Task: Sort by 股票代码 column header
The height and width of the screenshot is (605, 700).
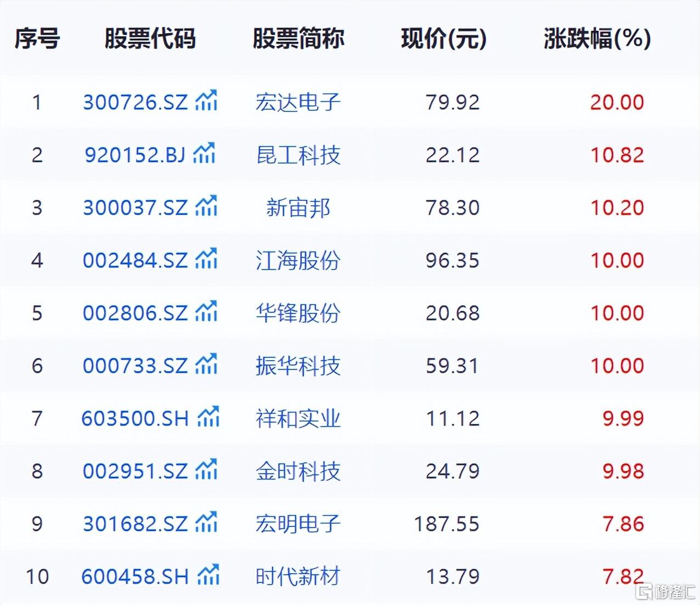Action: [150, 38]
